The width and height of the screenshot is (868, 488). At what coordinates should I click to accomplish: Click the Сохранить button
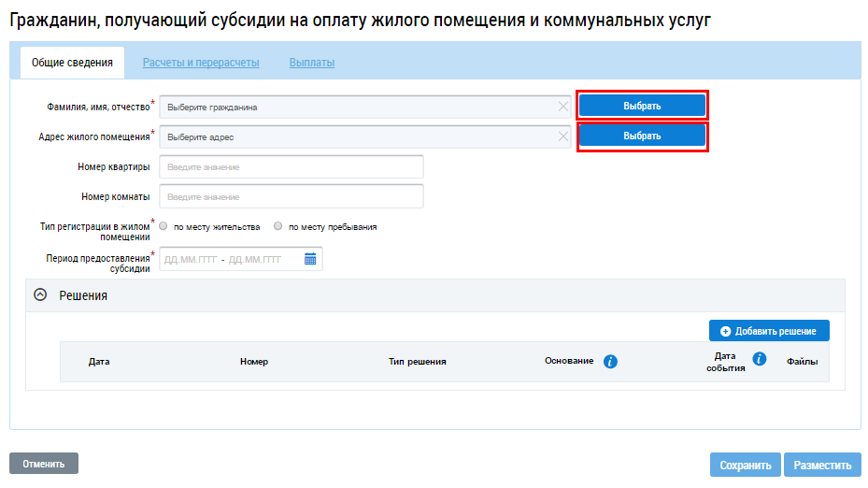pos(744,465)
